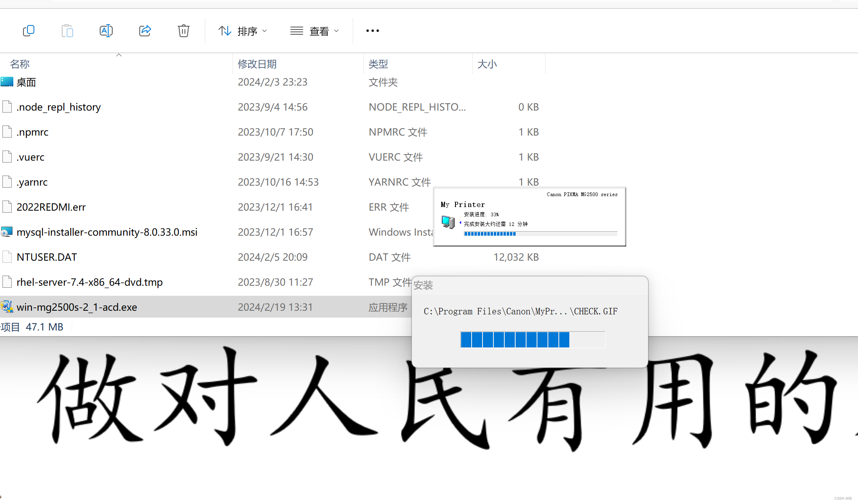Click the My Printer computer icon

tap(448, 222)
